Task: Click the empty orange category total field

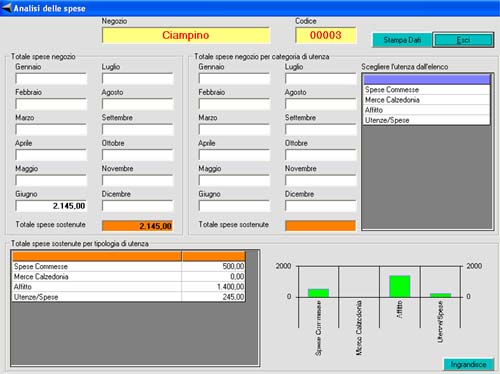Action: (320, 226)
